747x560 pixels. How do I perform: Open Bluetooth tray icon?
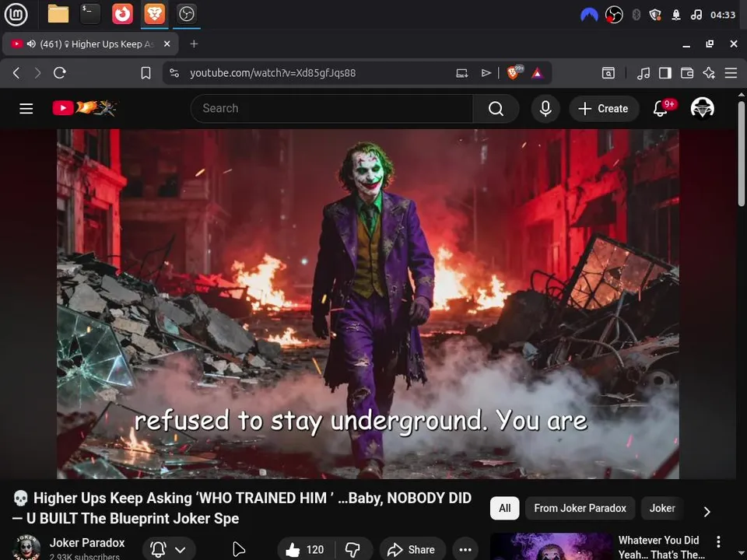pos(636,15)
